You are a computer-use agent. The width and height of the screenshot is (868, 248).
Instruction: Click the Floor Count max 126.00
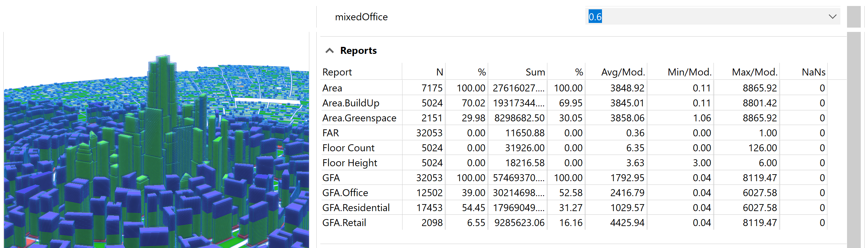tap(762, 148)
